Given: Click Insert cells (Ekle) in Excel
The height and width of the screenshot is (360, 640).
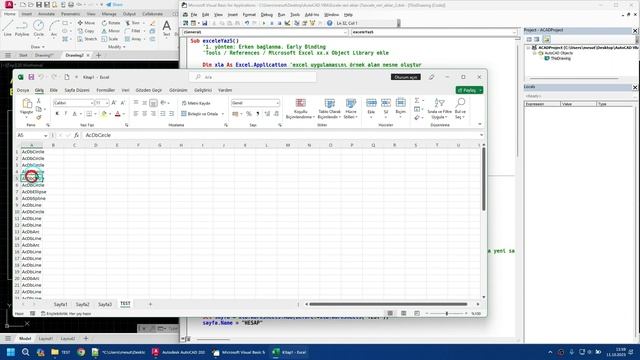Looking at the screenshot, I should 371,109.
